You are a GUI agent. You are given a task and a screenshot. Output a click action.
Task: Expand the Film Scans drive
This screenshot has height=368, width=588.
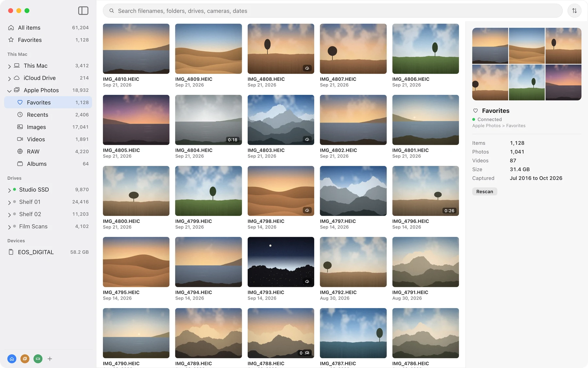click(9, 227)
